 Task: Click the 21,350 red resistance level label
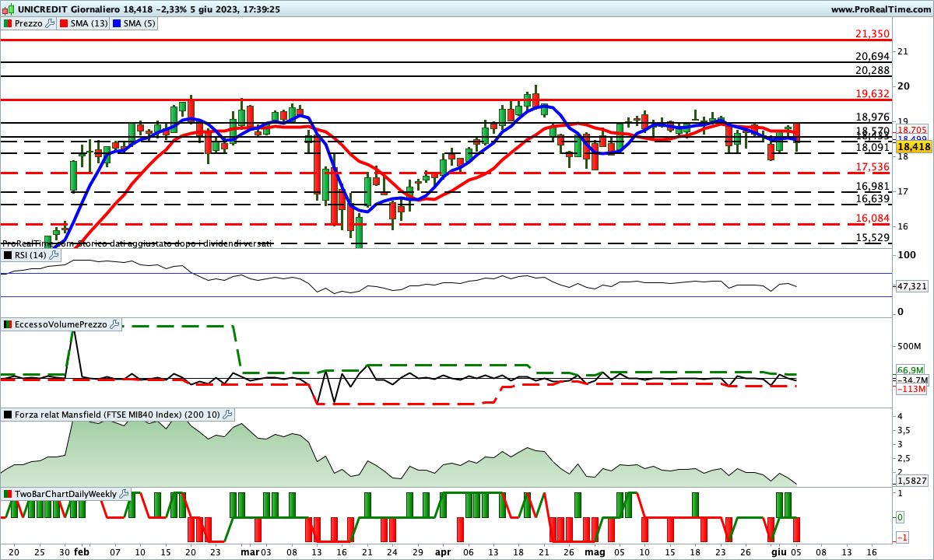[x=872, y=33]
